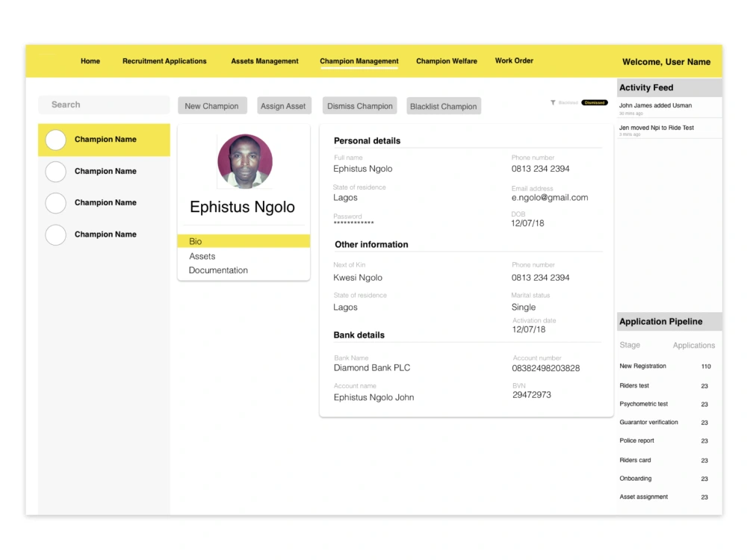The height and width of the screenshot is (560, 747).
Task: Select the Police report stage
Action: (636, 441)
